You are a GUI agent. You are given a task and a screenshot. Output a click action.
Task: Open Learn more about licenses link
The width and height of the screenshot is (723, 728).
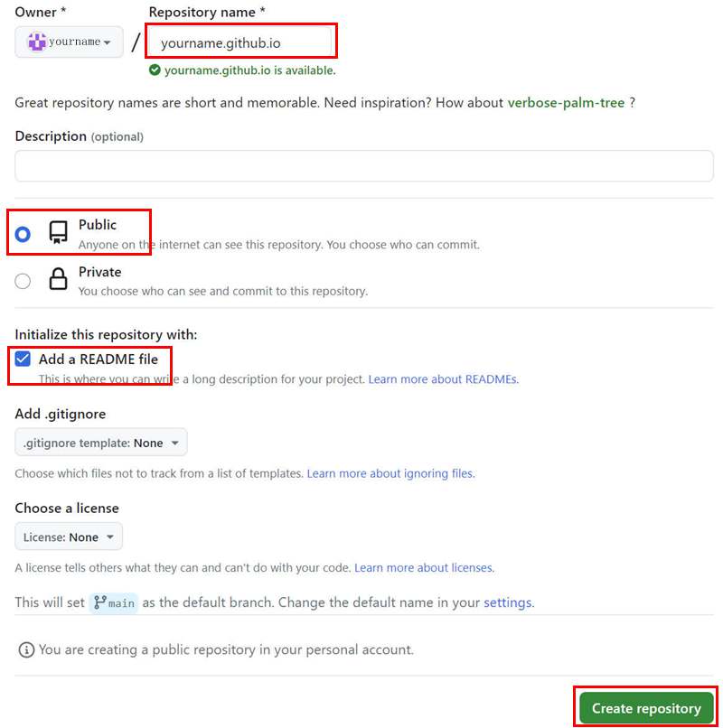pyautogui.click(x=424, y=568)
